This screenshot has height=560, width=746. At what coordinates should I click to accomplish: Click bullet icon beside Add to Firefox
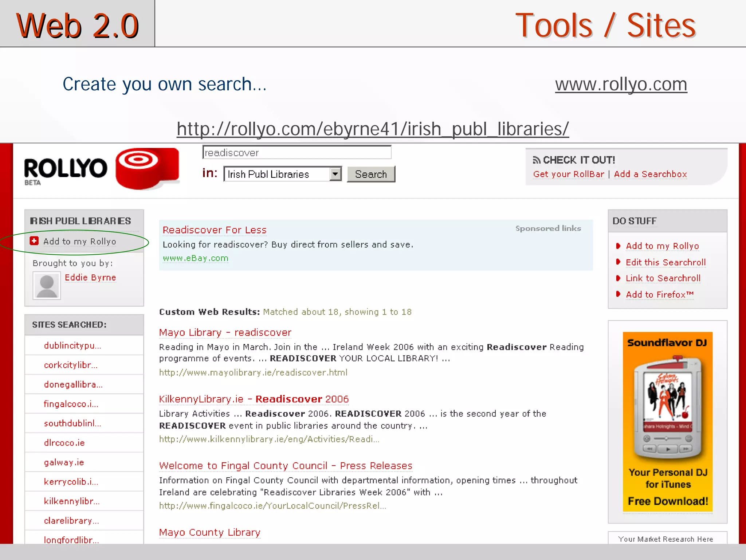click(618, 294)
